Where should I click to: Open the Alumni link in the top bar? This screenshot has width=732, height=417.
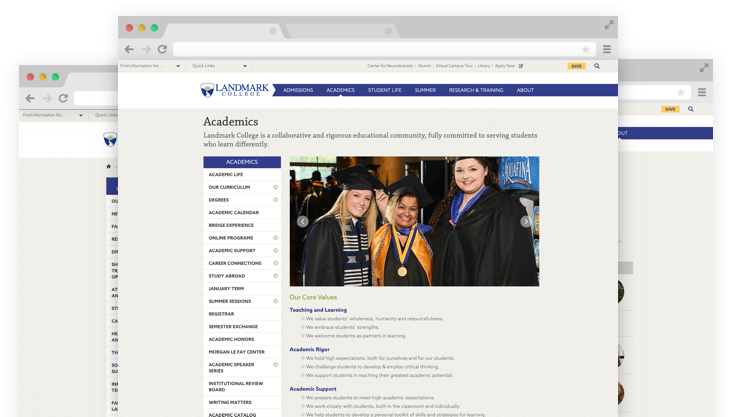click(x=424, y=66)
